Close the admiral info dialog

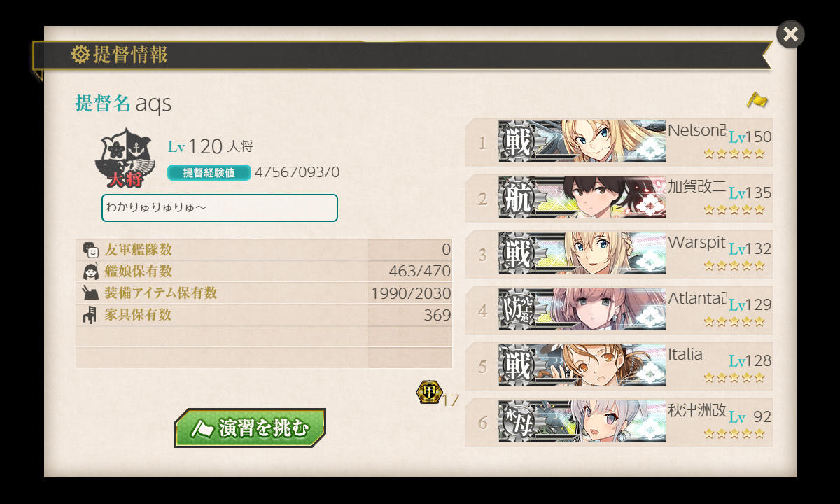[x=790, y=34]
